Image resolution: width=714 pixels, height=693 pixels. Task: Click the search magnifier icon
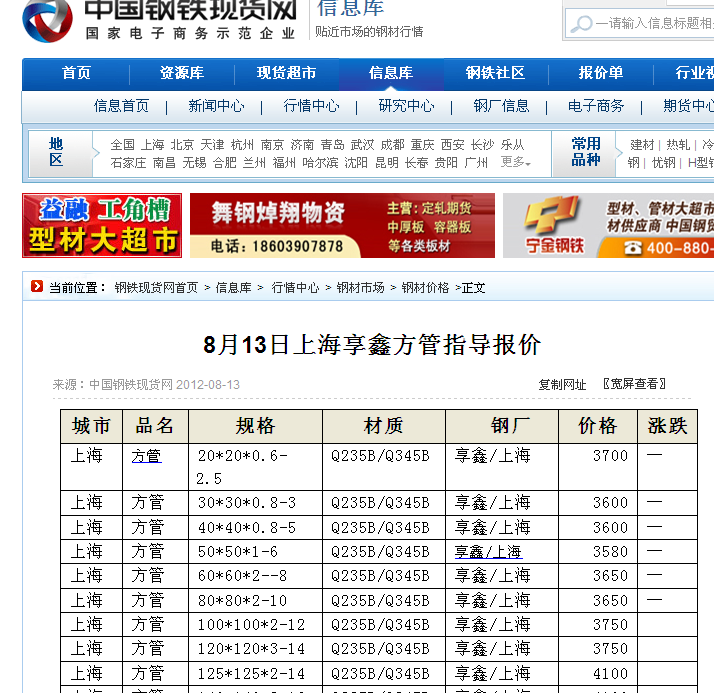point(581,24)
